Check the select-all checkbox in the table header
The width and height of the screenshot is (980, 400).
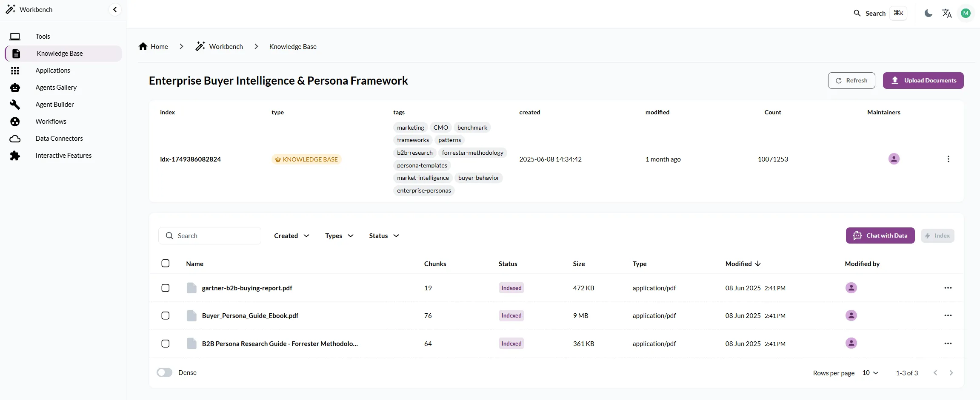[x=166, y=263]
